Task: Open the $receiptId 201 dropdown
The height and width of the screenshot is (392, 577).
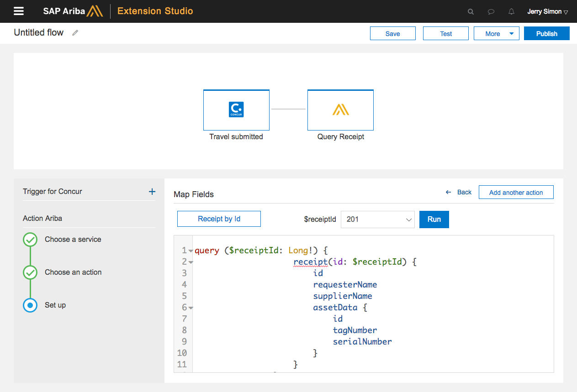Action: (378, 219)
